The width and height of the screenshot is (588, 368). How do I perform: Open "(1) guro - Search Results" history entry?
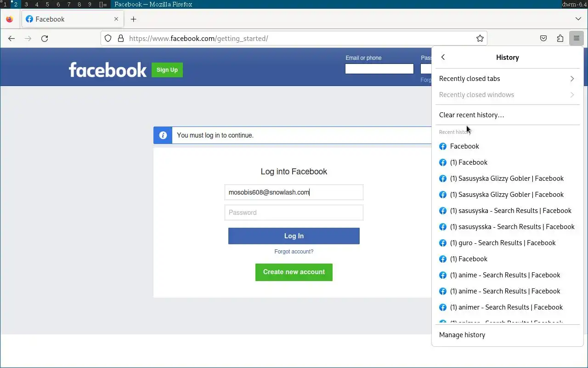coord(507,243)
